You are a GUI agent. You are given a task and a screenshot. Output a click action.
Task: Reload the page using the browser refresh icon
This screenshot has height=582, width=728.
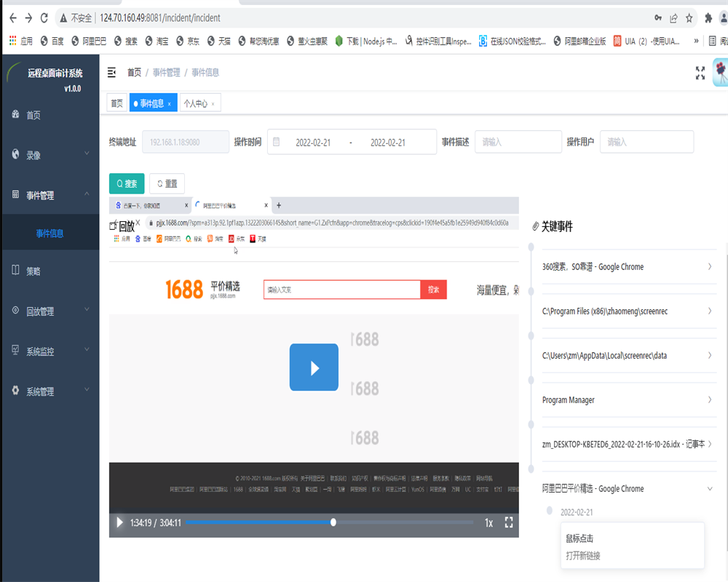[44, 17]
